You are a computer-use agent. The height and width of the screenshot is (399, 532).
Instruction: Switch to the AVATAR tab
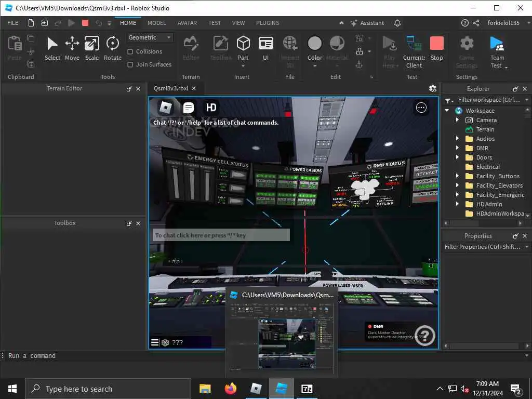[x=187, y=23]
